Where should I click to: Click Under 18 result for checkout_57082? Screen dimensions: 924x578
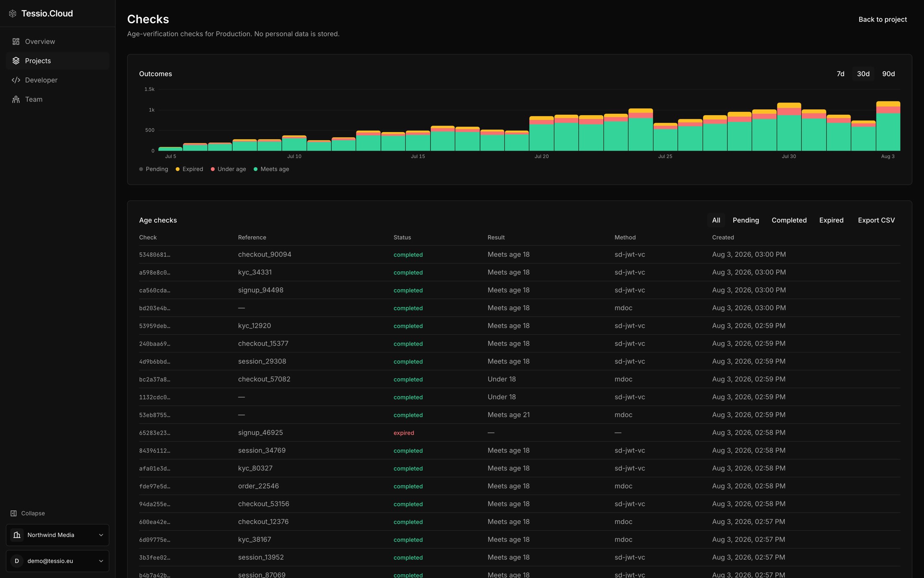click(501, 379)
